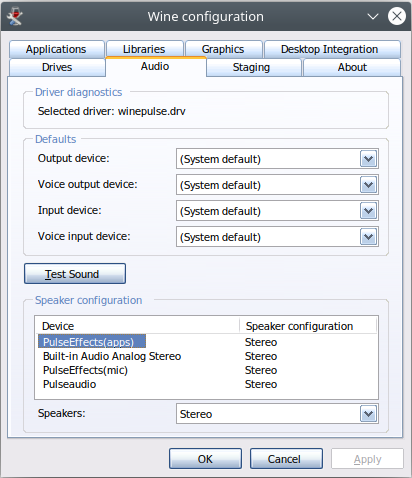Expand the Voice input device combo box

tap(277, 237)
